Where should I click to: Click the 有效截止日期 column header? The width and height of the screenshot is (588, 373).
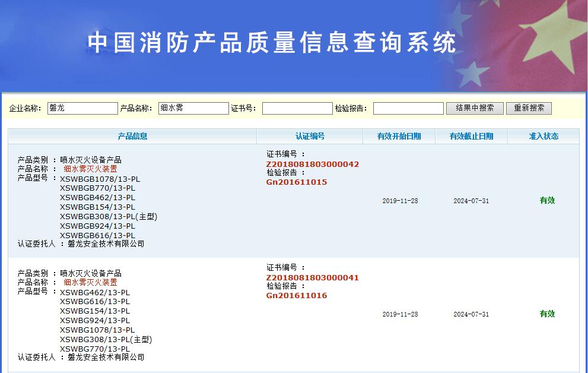coord(472,136)
